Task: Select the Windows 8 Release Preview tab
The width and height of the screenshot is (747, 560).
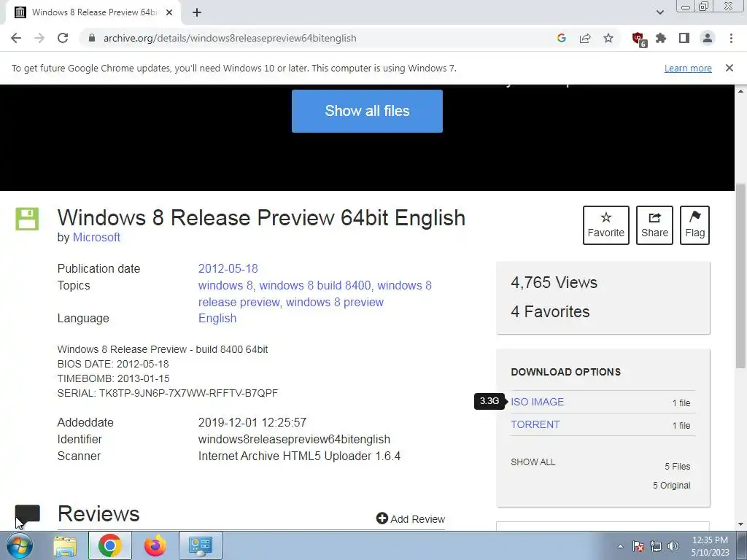Action: [x=93, y=12]
